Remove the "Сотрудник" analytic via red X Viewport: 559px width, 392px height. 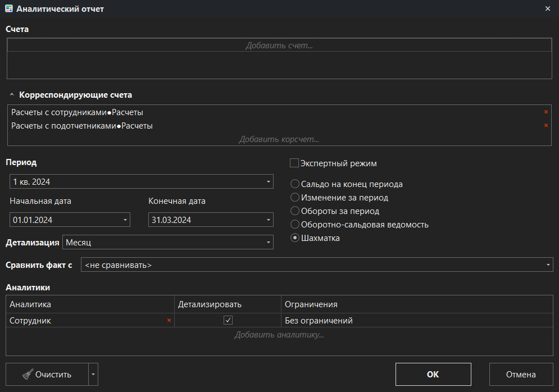(x=168, y=320)
